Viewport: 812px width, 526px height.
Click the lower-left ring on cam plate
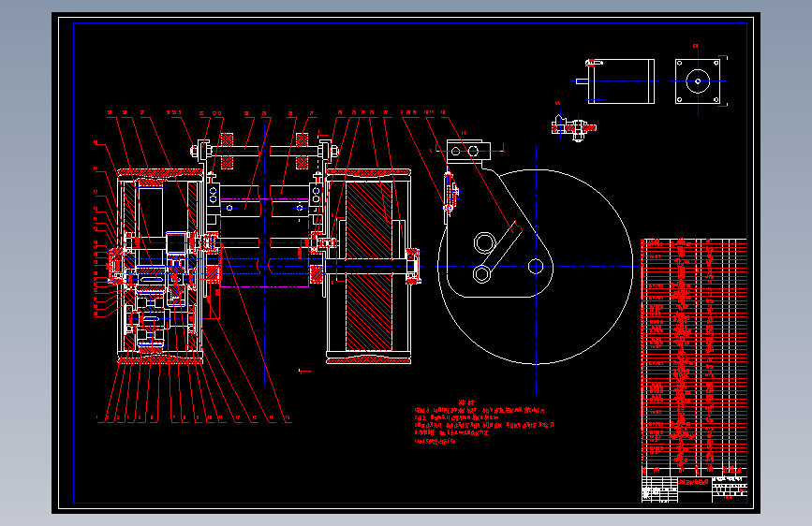[482, 274]
